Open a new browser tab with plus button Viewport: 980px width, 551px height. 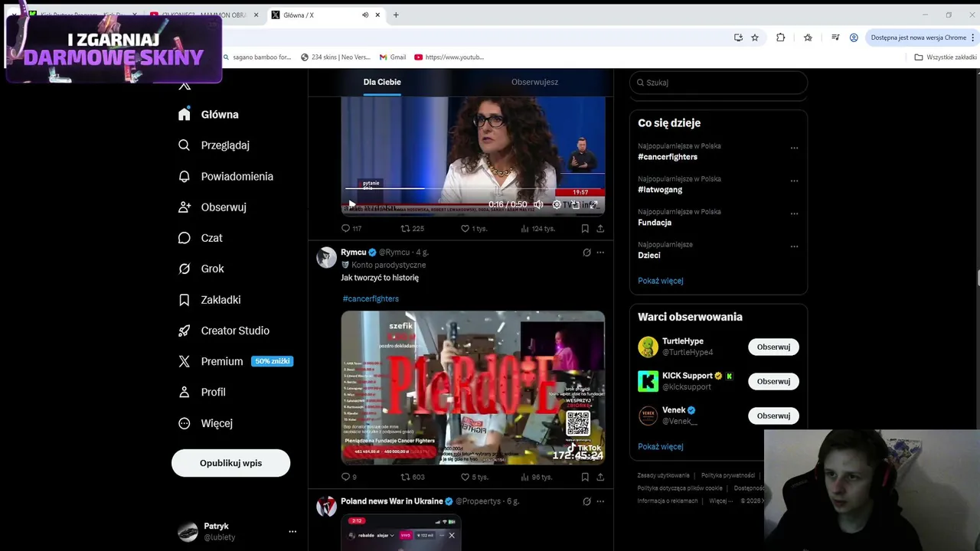tap(396, 15)
